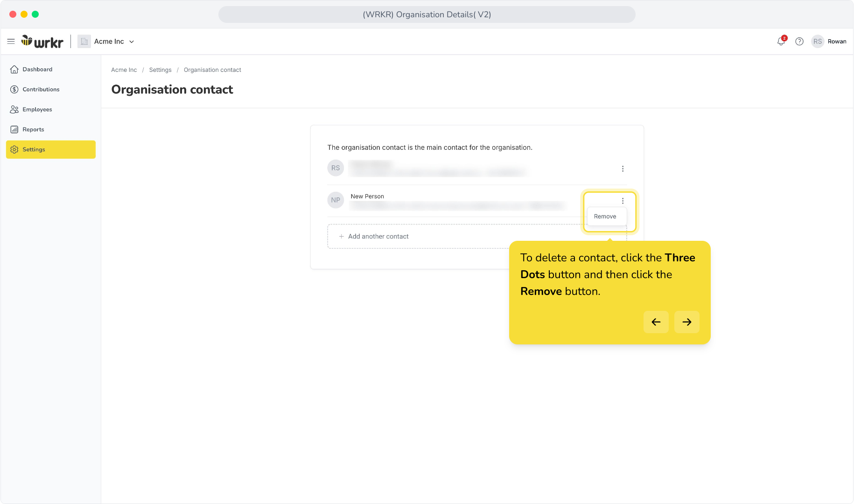Click the Reports chart icon
This screenshot has height=504, width=854.
pos(14,130)
